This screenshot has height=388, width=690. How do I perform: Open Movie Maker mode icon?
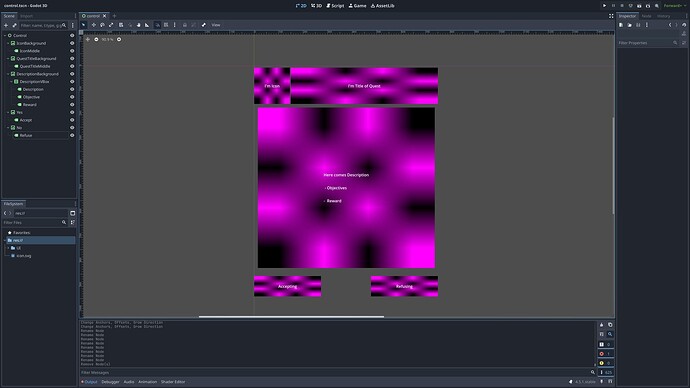tap(657, 6)
